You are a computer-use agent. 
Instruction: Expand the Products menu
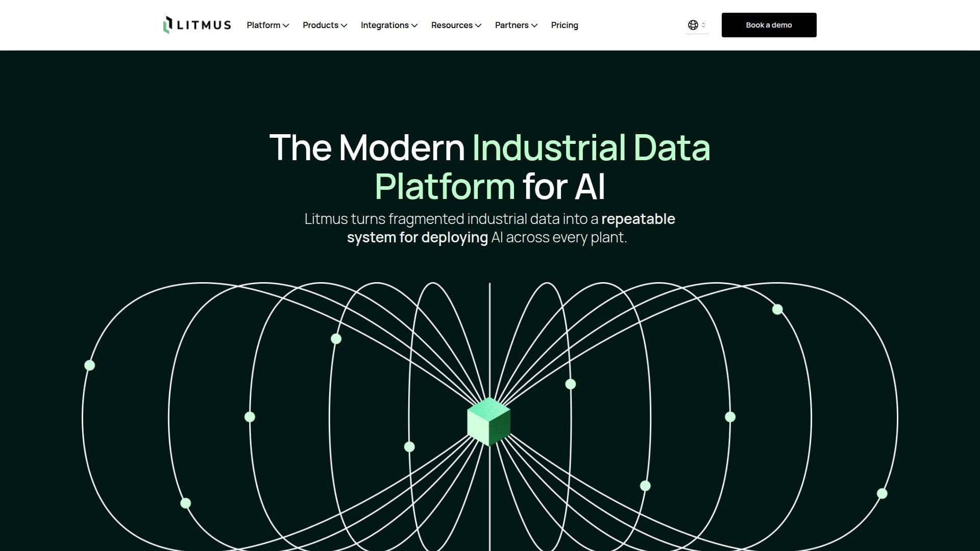(x=325, y=25)
